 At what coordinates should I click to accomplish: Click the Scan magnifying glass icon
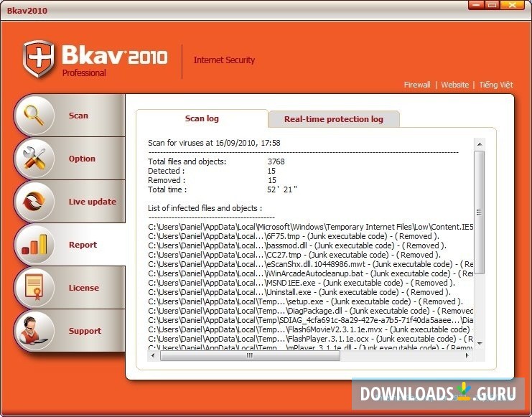coord(34,116)
